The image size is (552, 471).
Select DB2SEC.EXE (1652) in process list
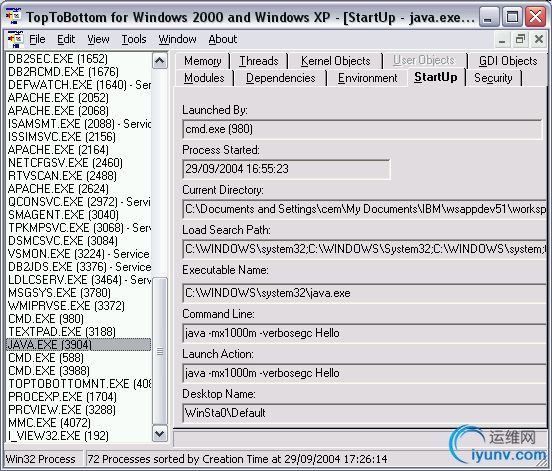click(58, 59)
